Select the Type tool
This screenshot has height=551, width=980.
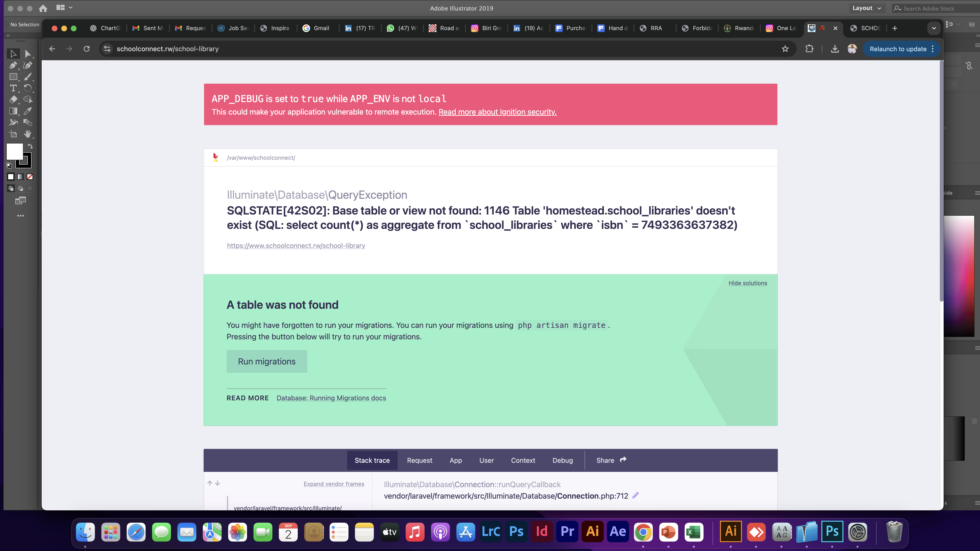[13, 88]
